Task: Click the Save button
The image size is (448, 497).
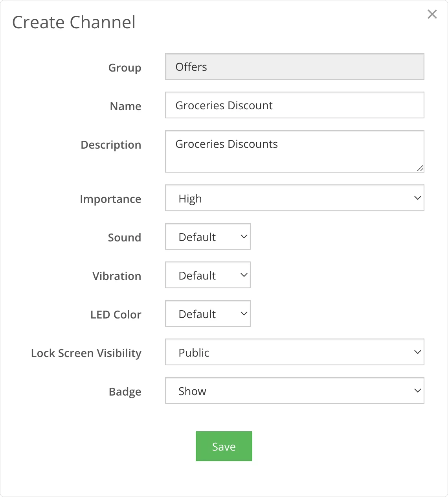Action: point(224,446)
